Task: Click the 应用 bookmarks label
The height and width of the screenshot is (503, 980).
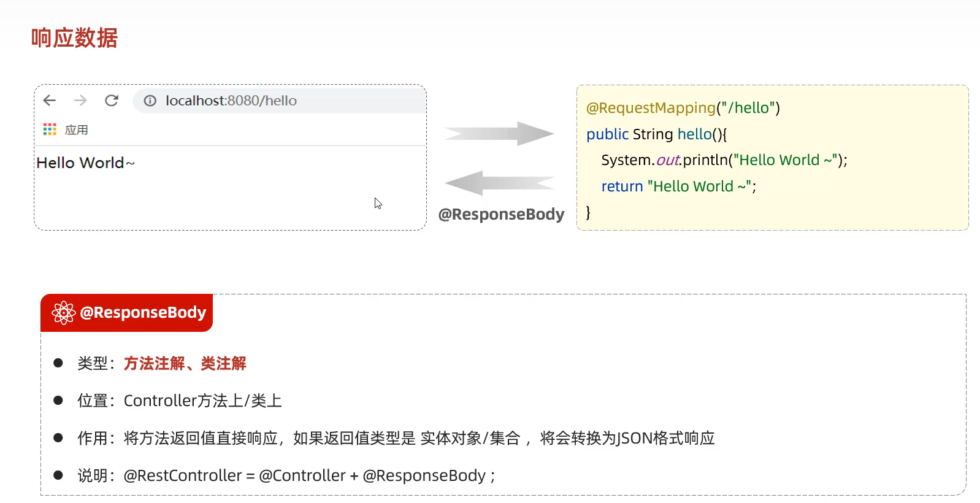Action: pos(77,130)
